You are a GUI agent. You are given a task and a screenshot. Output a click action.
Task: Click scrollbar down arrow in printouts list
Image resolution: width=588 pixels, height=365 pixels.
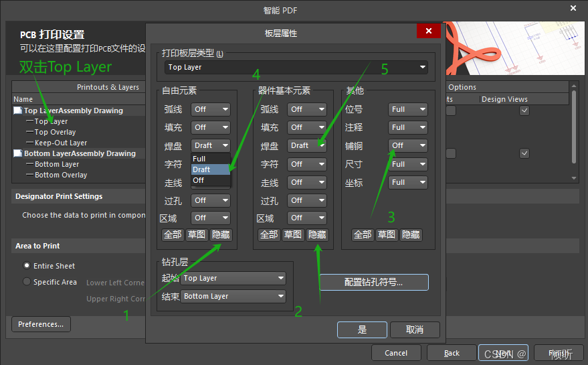(574, 178)
